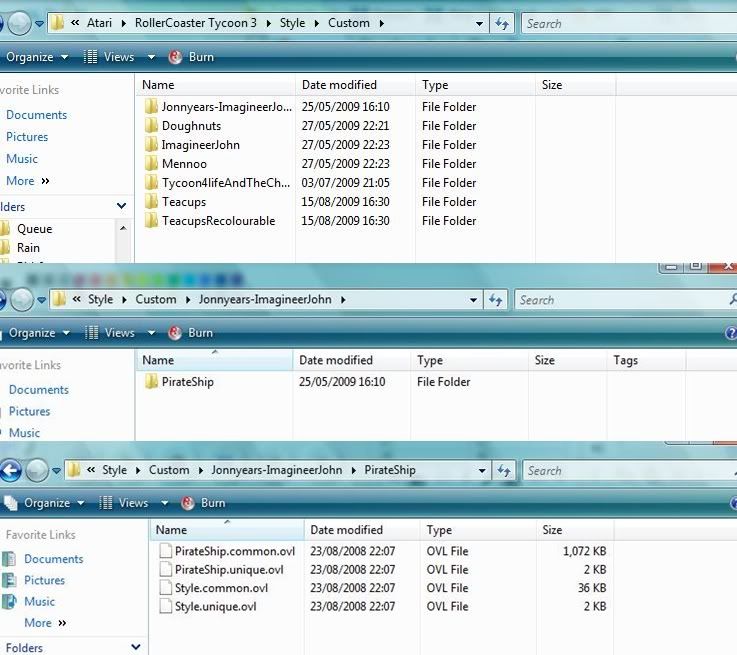737x655 pixels.
Task: Select TeacupsRecolourable folder icon
Action: (x=151, y=220)
